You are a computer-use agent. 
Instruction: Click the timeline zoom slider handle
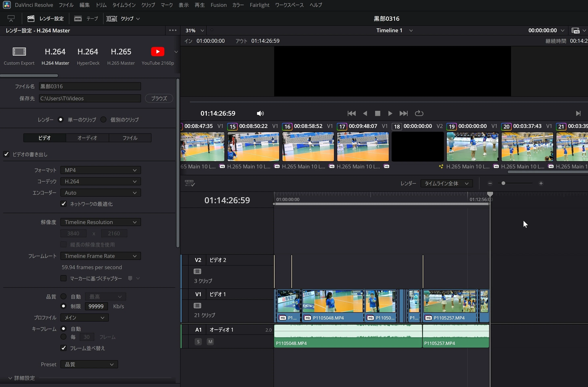[503, 183]
